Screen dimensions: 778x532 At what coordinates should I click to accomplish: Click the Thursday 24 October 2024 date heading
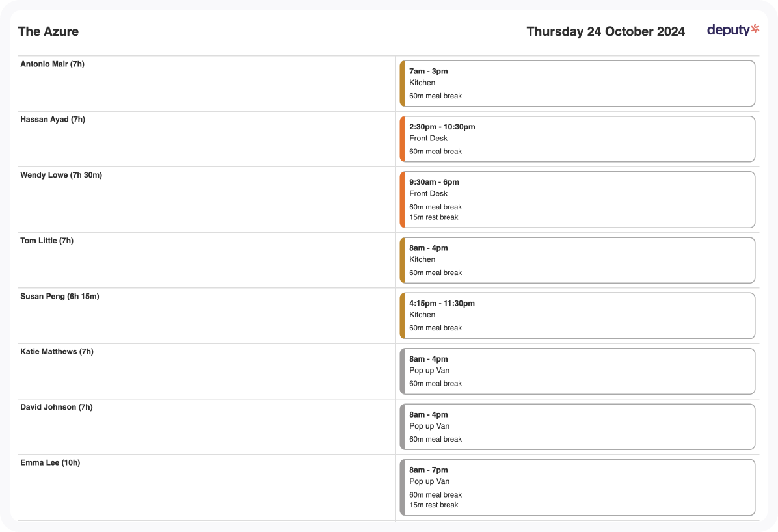point(605,31)
